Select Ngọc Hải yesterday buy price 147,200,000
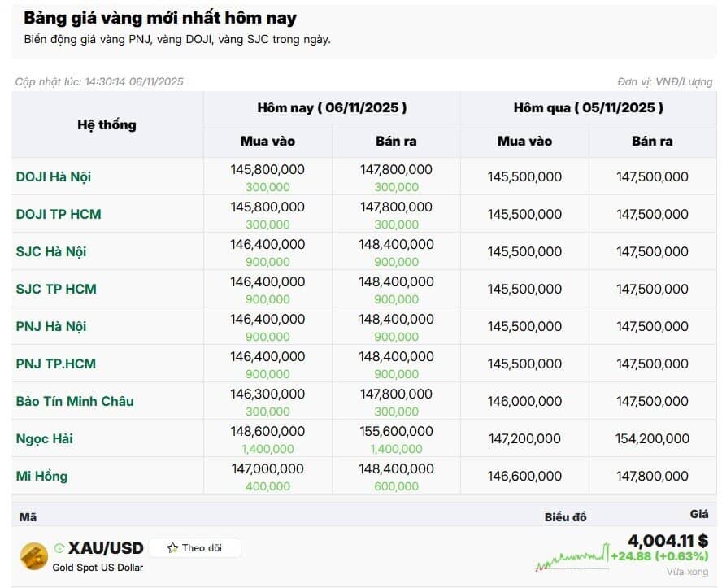Image resolution: width=722 pixels, height=588 pixels. [524, 438]
